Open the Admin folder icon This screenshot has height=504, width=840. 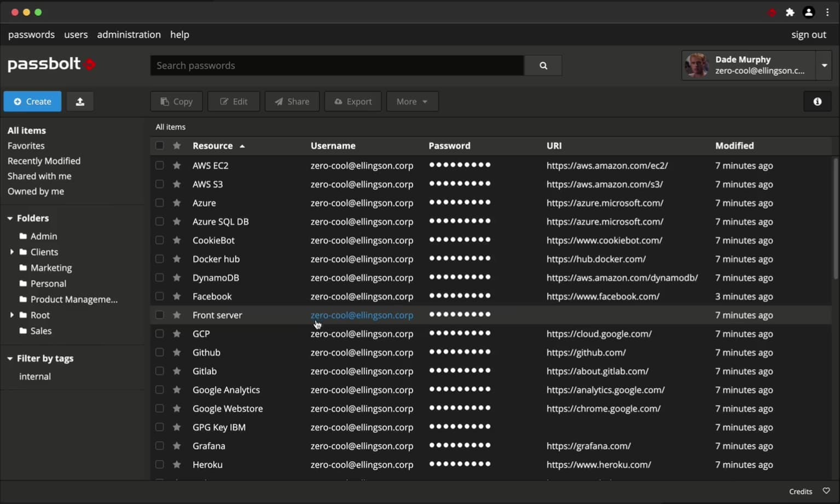[x=23, y=236]
